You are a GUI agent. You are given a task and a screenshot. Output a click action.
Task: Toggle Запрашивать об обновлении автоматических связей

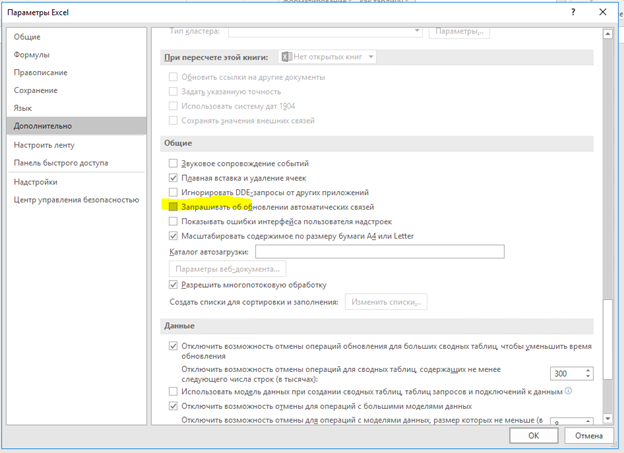coord(173,207)
